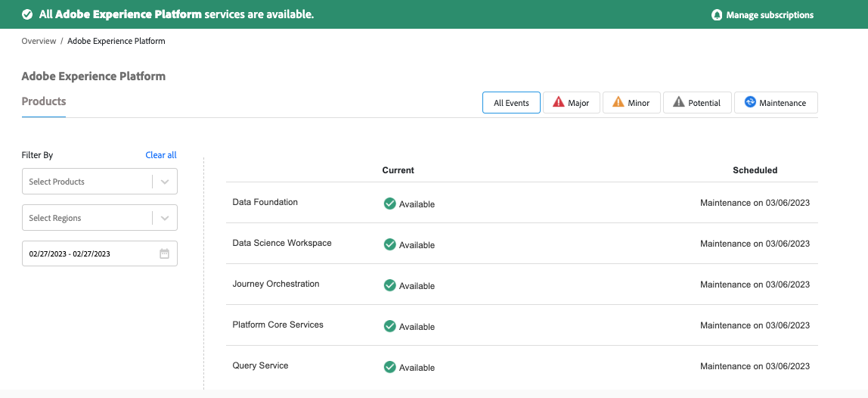The height and width of the screenshot is (398, 868).
Task: Click the Clear all filters link
Action: (x=161, y=155)
